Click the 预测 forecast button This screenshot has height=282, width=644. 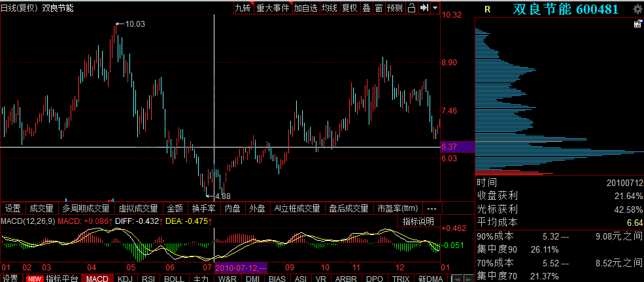click(x=395, y=8)
